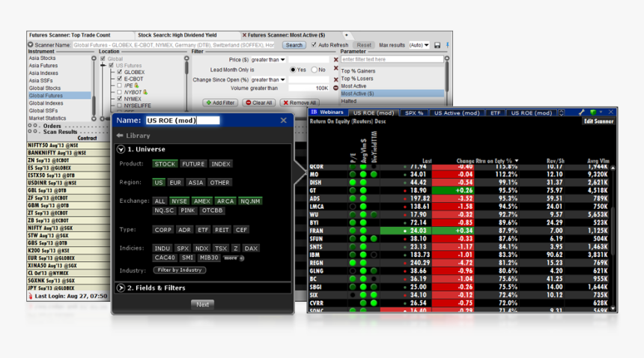Switch to the US Active (mod) tab

(x=457, y=113)
